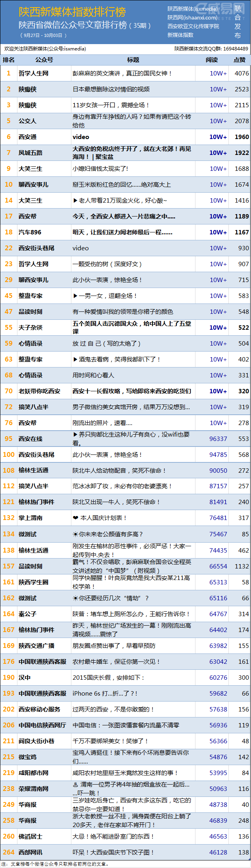The width and height of the screenshot is (251, 868).
Task: Click the heart icon before 本人国庆计划表
Action: tap(75, 518)
